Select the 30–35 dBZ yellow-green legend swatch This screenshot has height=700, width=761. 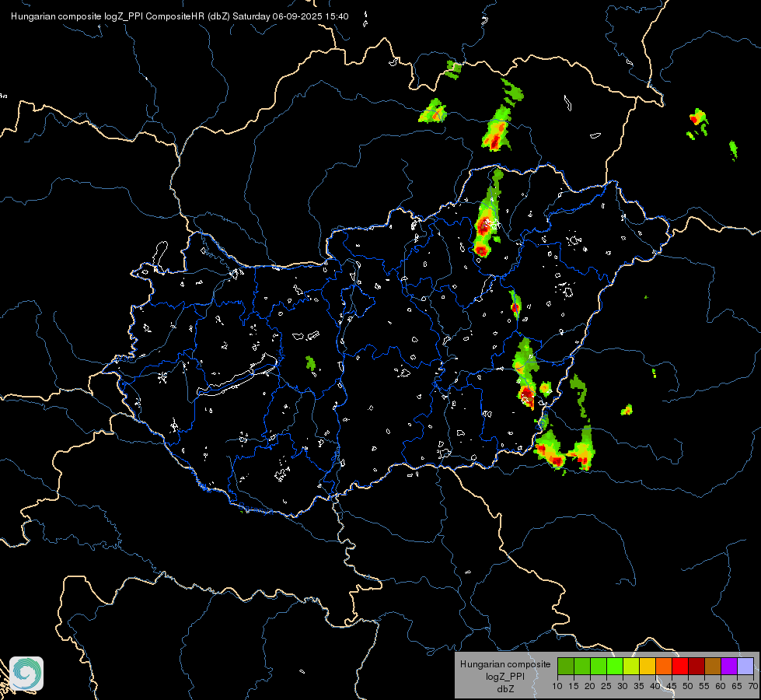pos(631,666)
